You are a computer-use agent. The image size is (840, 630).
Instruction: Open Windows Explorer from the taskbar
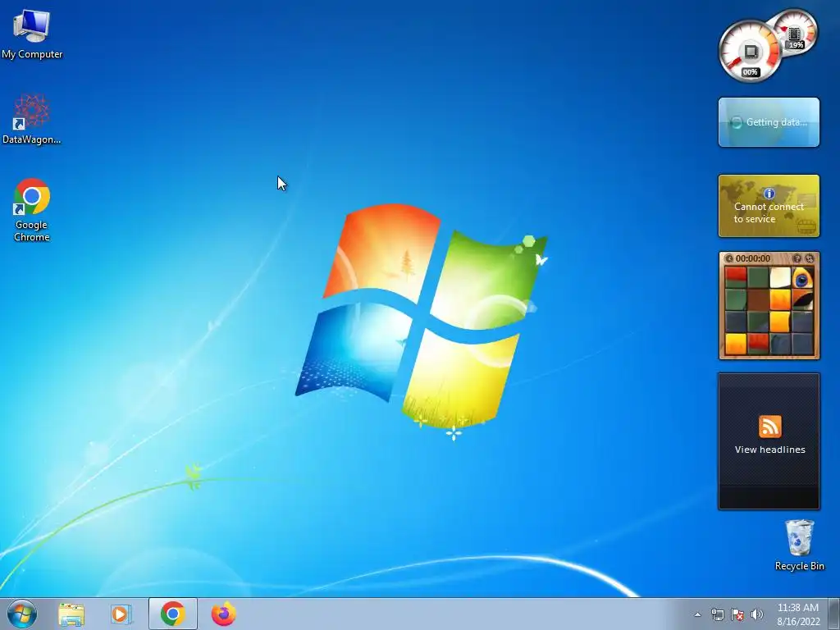click(71, 614)
